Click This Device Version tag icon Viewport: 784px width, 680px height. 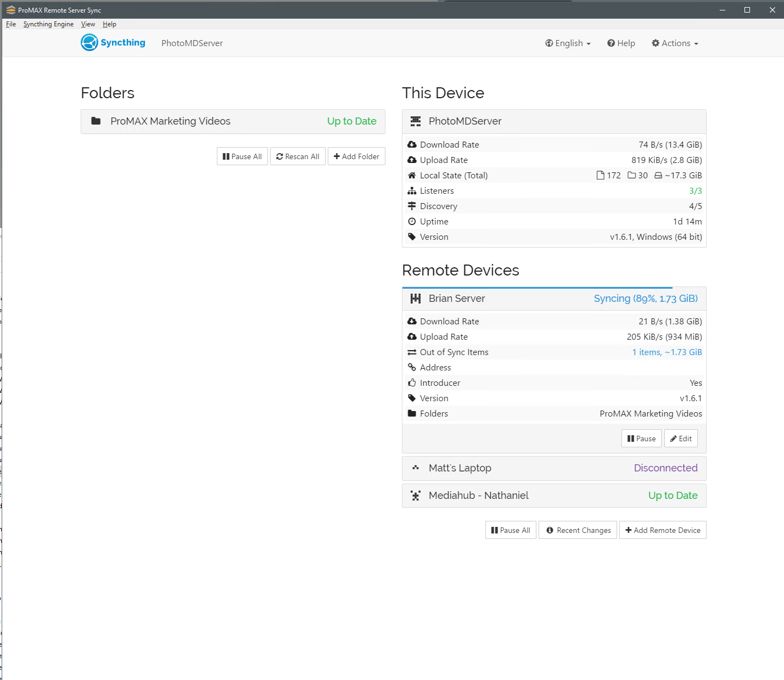coord(412,237)
